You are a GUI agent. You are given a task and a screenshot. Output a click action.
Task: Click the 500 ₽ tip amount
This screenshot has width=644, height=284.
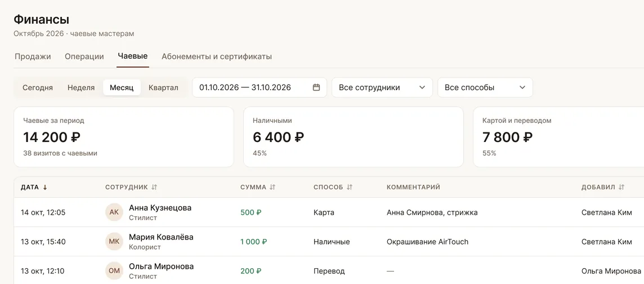(x=251, y=212)
